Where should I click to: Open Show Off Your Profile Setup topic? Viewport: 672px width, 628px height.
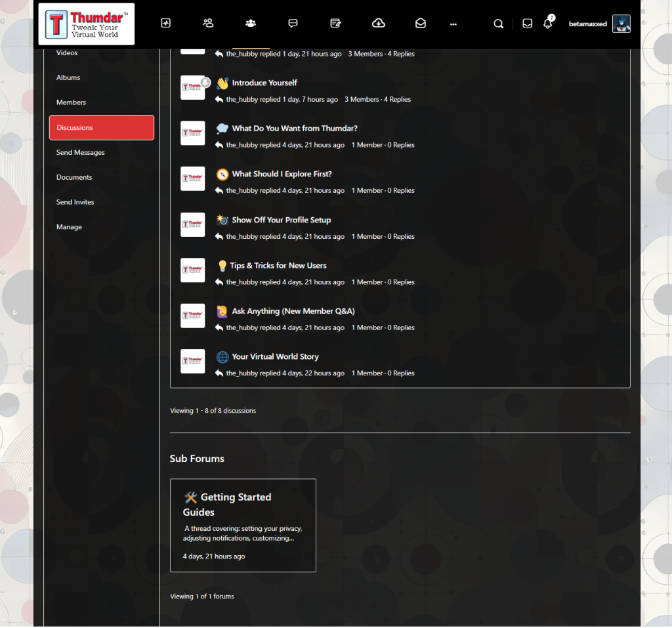[282, 220]
